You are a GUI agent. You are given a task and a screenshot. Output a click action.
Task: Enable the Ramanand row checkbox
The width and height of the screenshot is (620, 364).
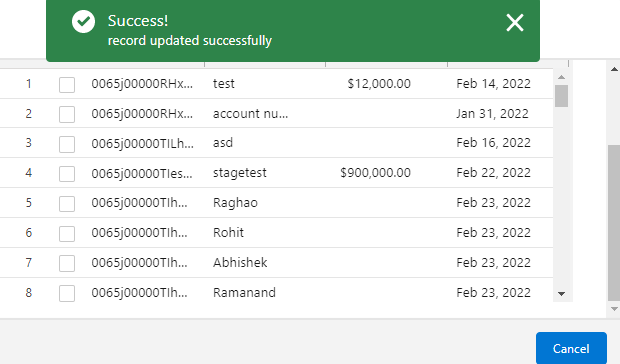pyautogui.click(x=67, y=293)
